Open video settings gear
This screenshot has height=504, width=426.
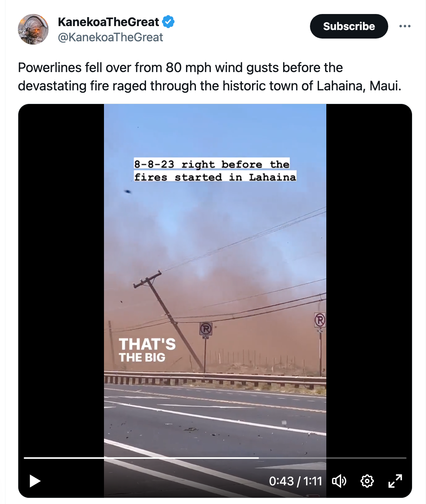[367, 481]
